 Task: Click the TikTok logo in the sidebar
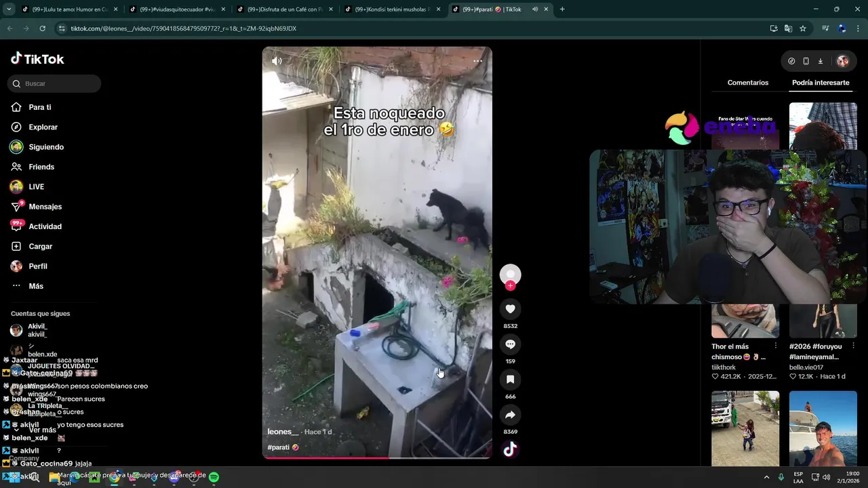click(37, 59)
